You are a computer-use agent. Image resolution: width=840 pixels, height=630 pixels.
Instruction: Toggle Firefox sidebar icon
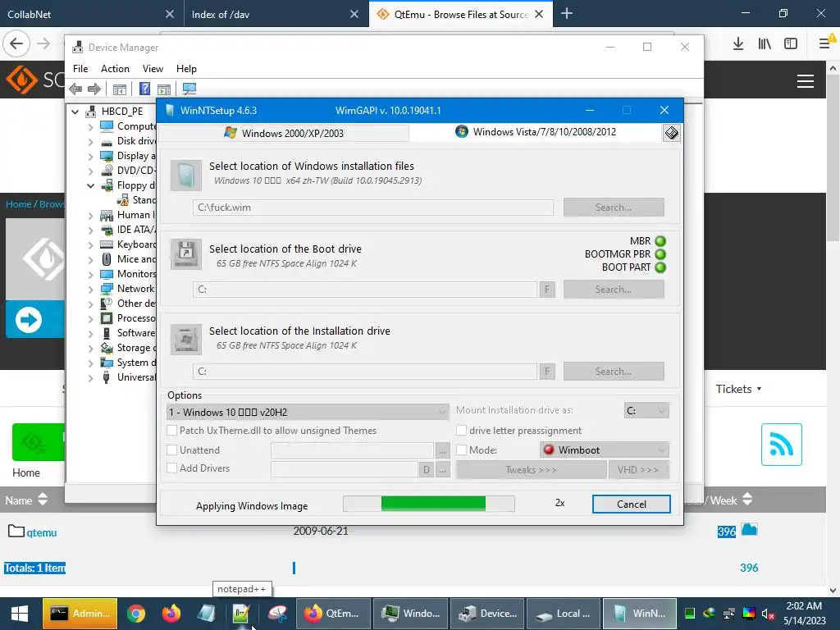[x=791, y=44]
